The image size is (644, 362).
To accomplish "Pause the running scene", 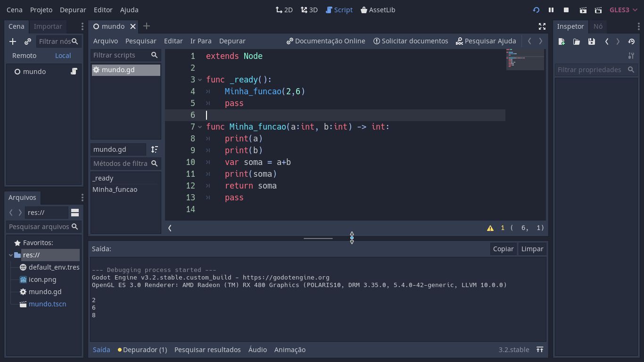I will point(551,10).
